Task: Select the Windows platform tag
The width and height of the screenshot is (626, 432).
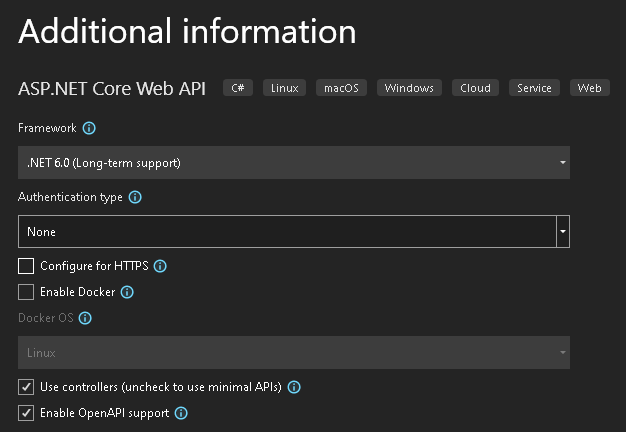Action: click(x=409, y=88)
